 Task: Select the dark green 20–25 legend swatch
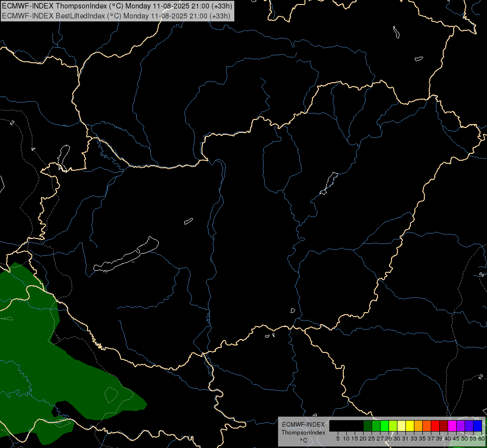tap(368, 426)
